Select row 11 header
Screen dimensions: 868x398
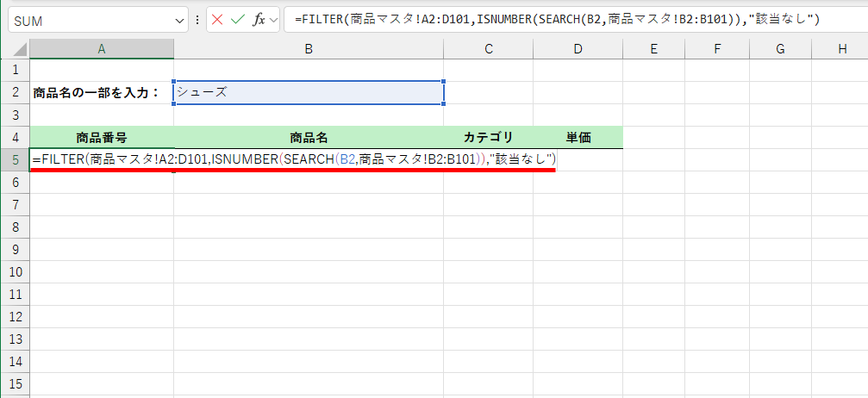click(15, 295)
